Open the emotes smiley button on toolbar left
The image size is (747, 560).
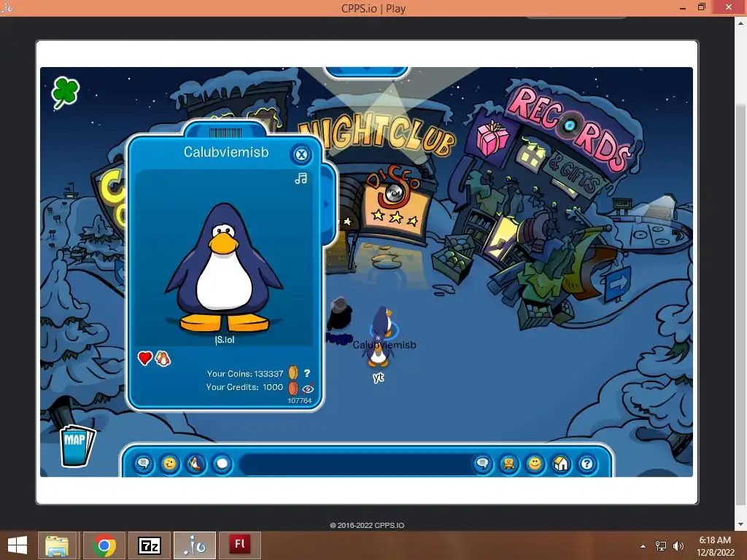coord(169,463)
